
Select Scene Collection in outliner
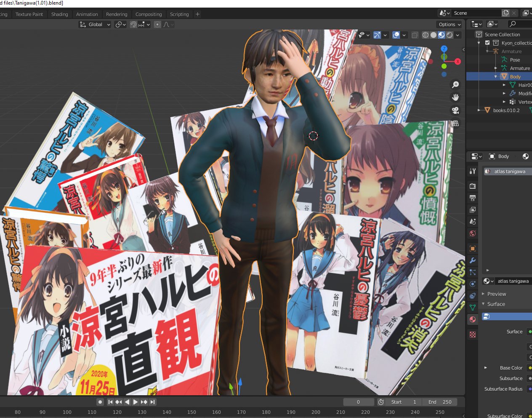(502, 35)
